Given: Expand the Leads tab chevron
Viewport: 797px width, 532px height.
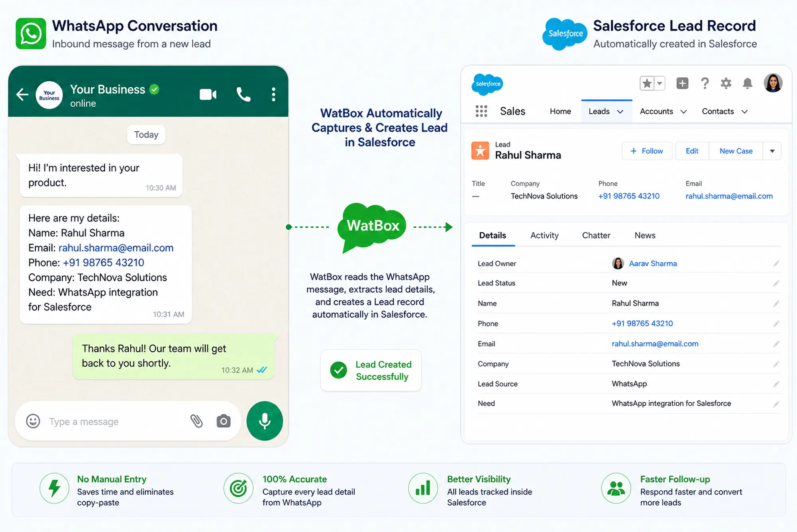Looking at the screenshot, I should click(620, 112).
